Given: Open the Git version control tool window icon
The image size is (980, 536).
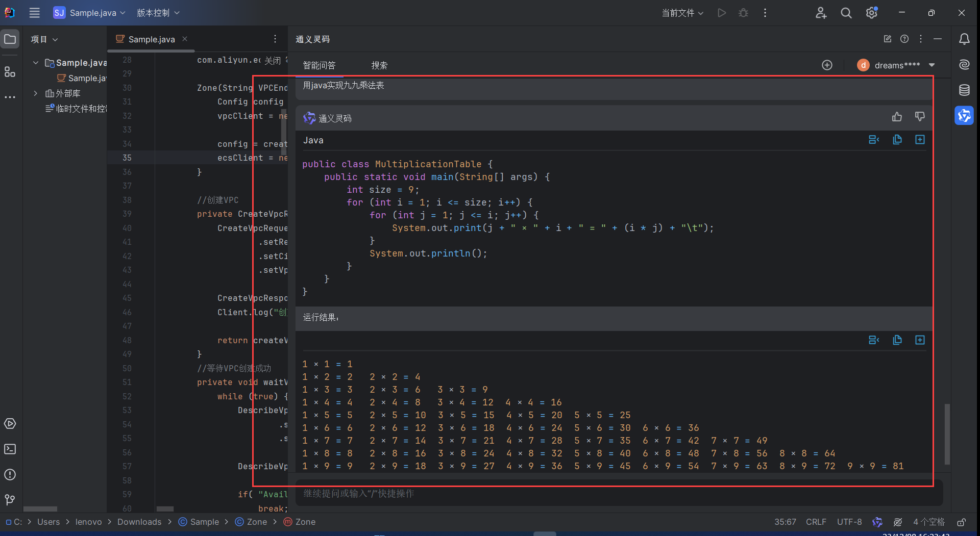Looking at the screenshot, I should 10,500.
